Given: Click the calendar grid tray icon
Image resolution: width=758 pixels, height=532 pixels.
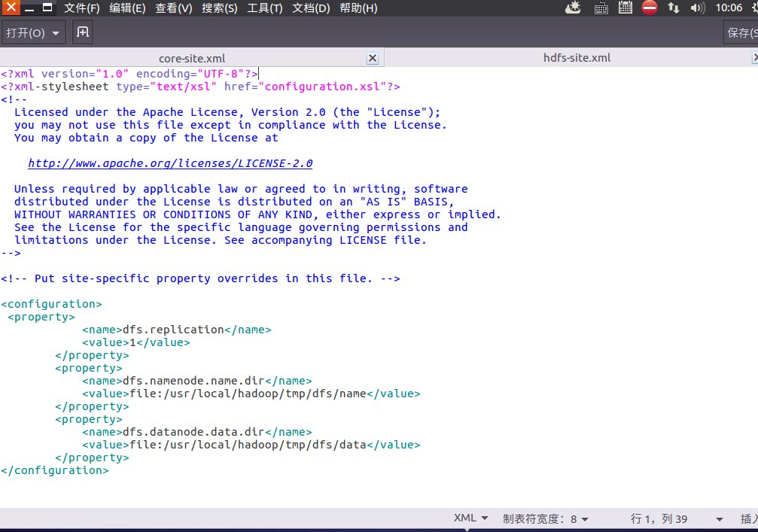Looking at the screenshot, I should click(x=625, y=8).
